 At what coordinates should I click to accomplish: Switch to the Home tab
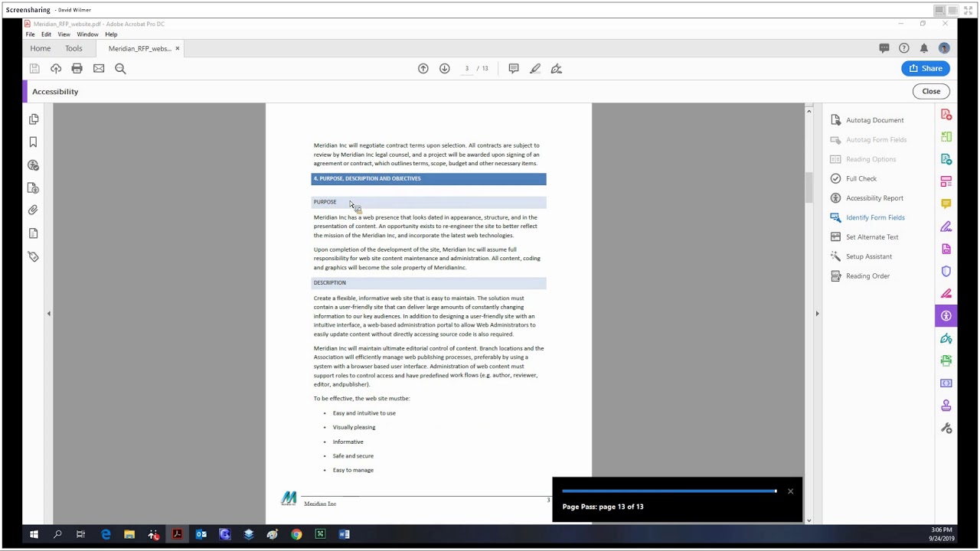pyautogui.click(x=41, y=48)
